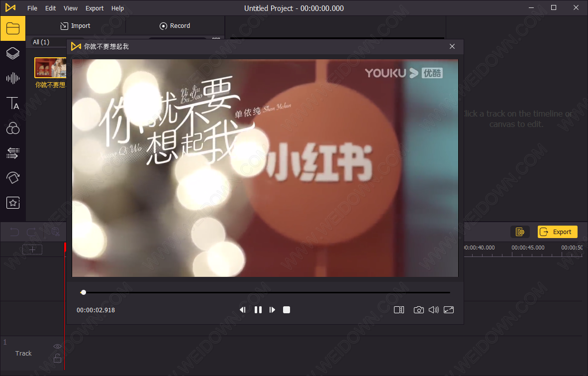Click the red timeline playhead

[x=65, y=248]
